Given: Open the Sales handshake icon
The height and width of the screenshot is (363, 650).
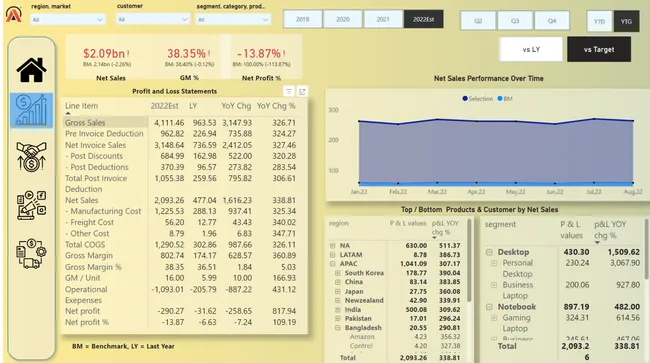Looking at the screenshot, I should coord(32,157).
